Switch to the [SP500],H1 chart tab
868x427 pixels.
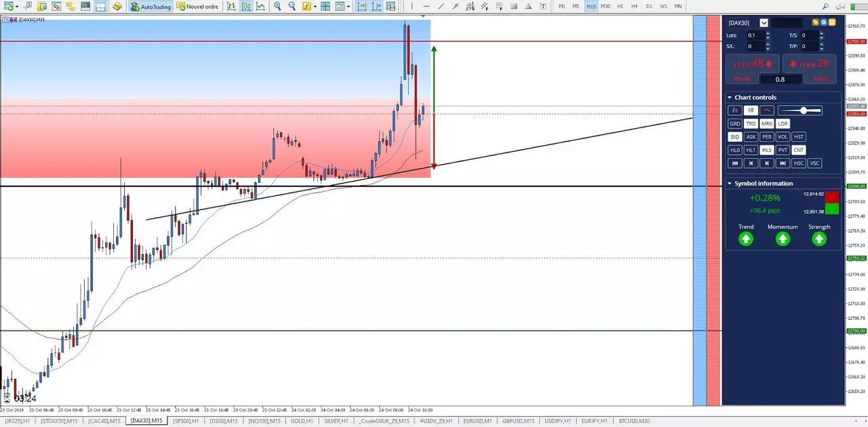(x=186, y=421)
